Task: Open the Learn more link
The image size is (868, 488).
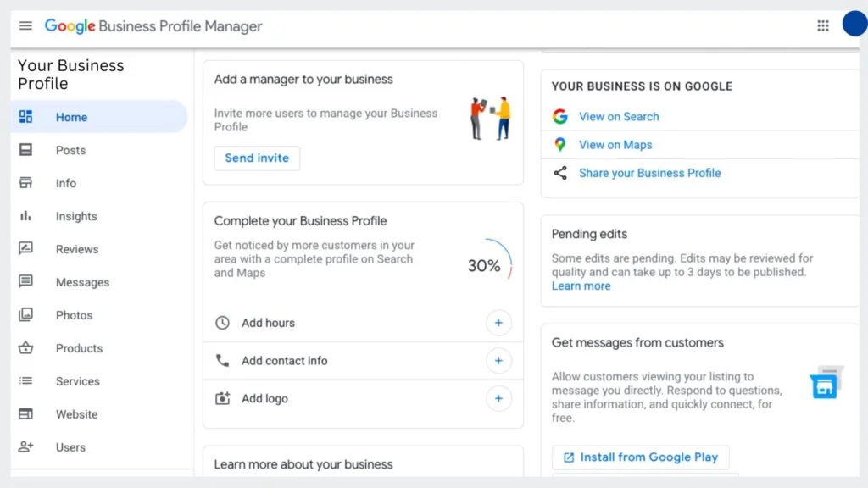Action: (581, 286)
